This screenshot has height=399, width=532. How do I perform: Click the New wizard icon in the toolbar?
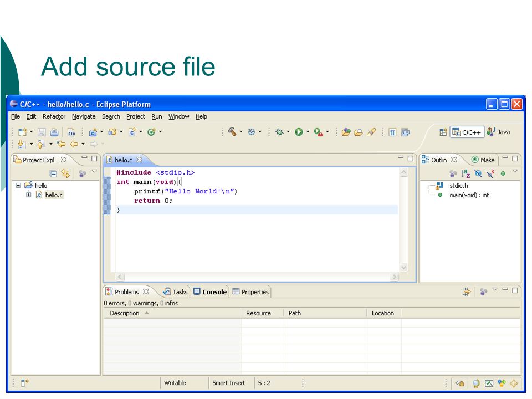(x=22, y=132)
